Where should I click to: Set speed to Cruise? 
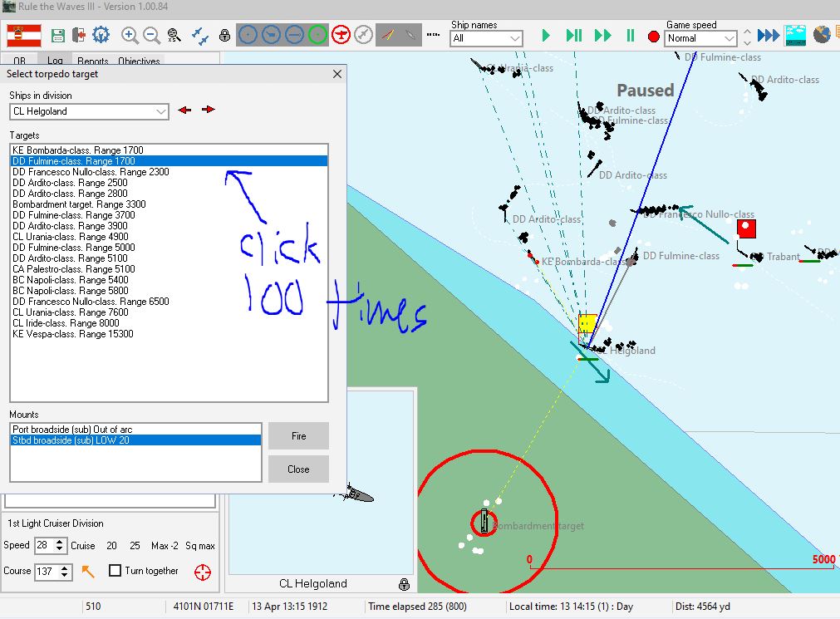[83, 546]
